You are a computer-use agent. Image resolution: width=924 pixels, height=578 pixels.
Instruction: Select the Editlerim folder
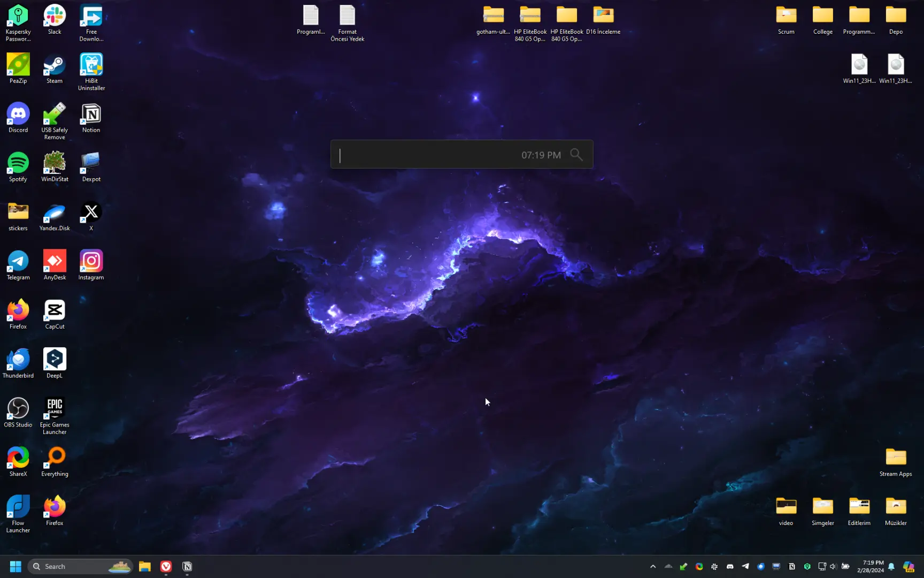tap(859, 512)
